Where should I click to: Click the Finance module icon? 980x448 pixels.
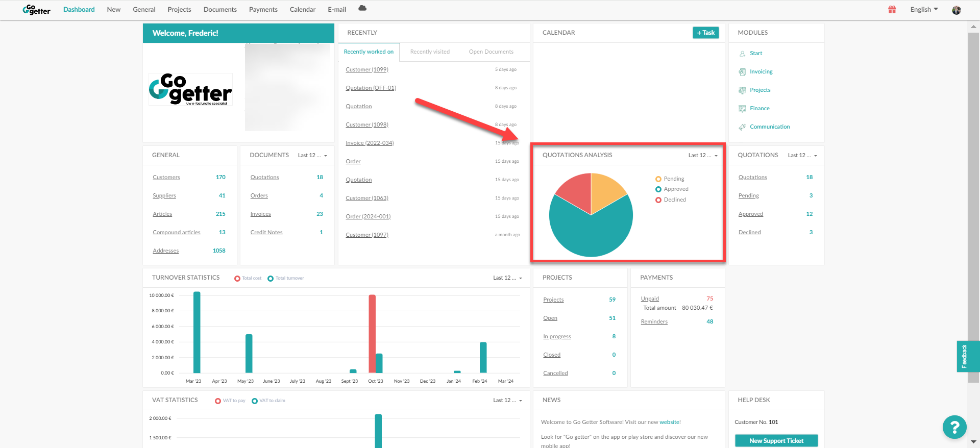pyautogui.click(x=742, y=109)
